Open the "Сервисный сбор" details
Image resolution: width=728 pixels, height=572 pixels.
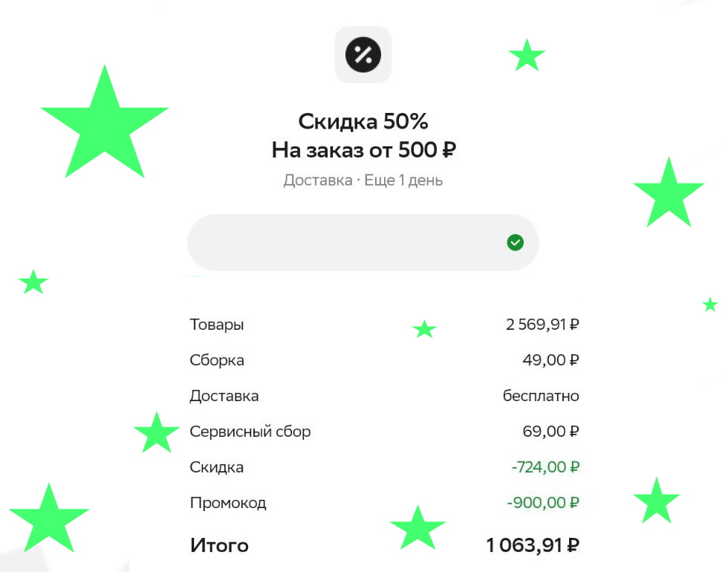coord(250,432)
